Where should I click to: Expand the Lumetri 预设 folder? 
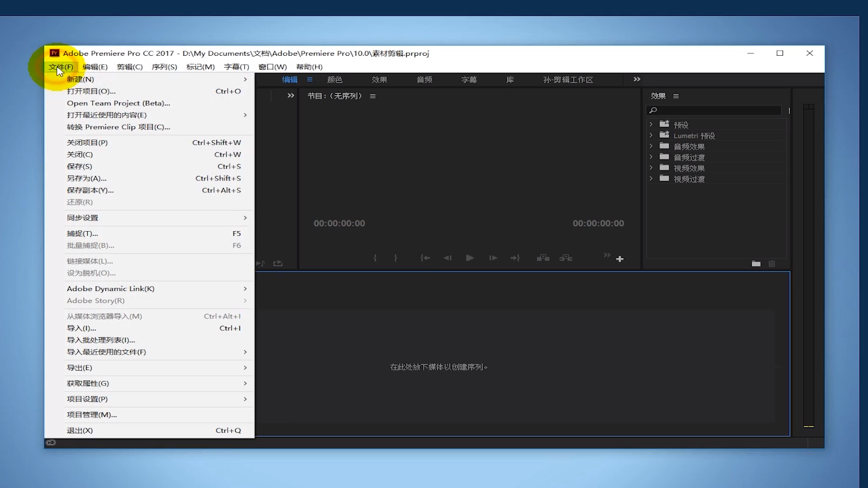tap(651, 135)
